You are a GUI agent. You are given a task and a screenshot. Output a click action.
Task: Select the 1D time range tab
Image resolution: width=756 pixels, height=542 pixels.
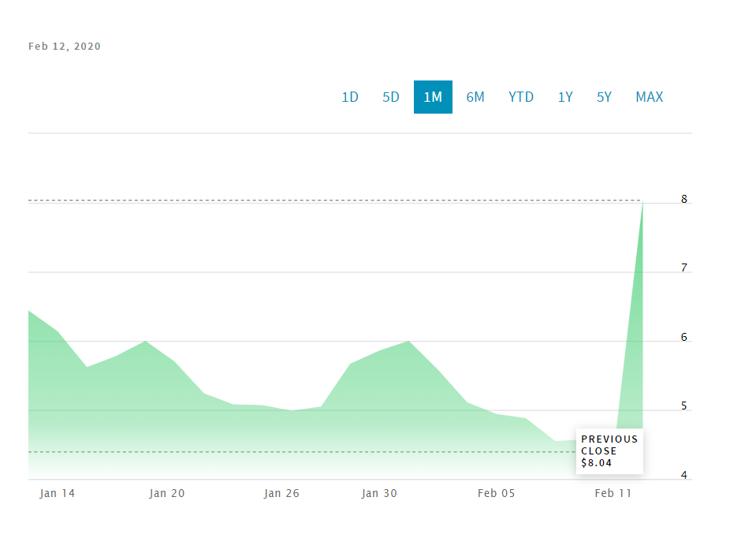350,97
